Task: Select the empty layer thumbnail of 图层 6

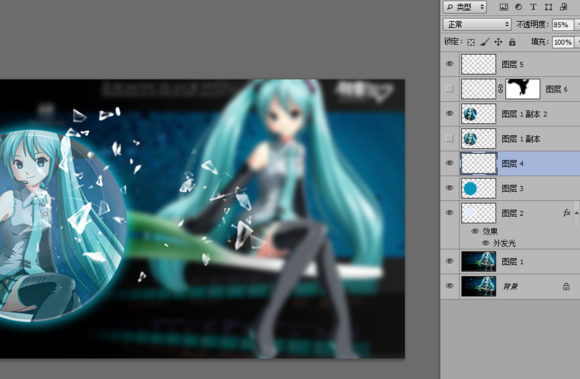Action: click(x=478, y=89)
